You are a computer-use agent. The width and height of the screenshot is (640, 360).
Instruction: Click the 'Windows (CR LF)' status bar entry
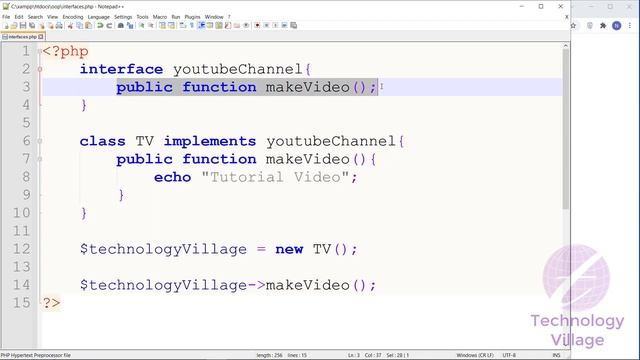[475, 355]
